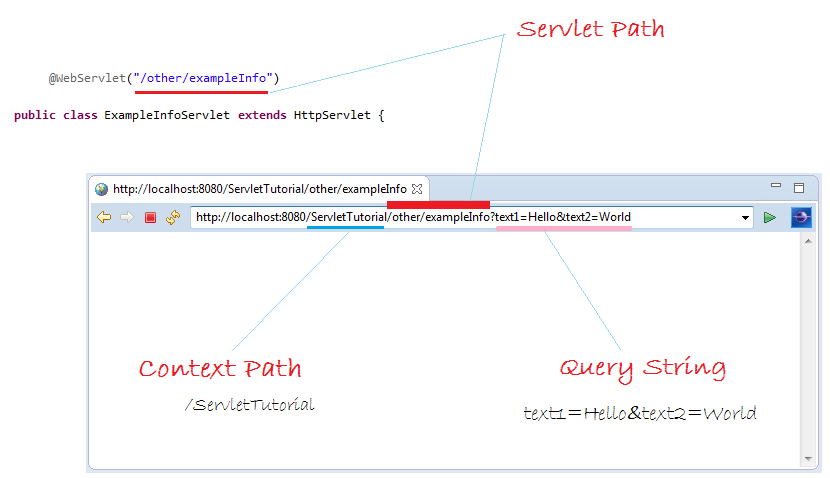Click the ExampleInfoServlet class declaration line
The image size is (830, 478).
point(199,116)
